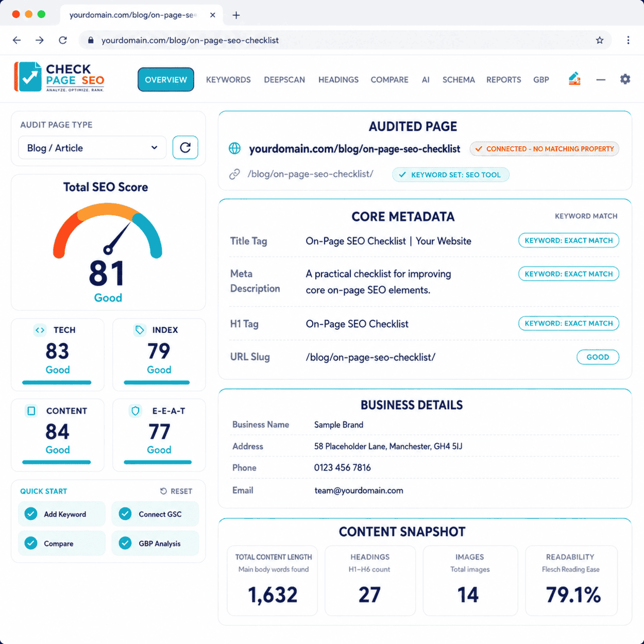Click the Check Page SEO logo

pyautogui.click(x=59, y=77)
